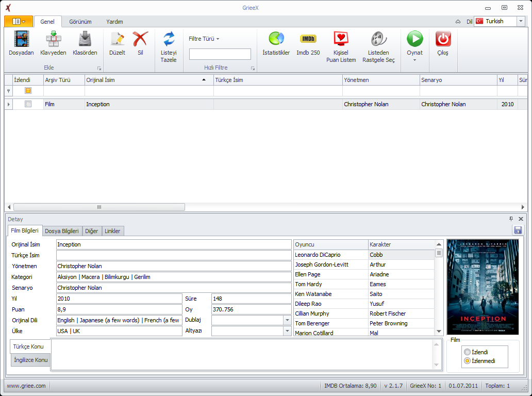Click the Klavyeden keyboard entry icon
Image resolution: width=532 pixels, height=396 pixels.
[x=53, y=39]
